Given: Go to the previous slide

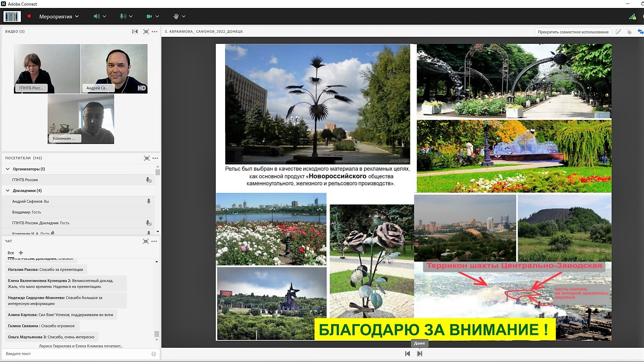Looking at the screenshot, I should [x=407, y=354].
